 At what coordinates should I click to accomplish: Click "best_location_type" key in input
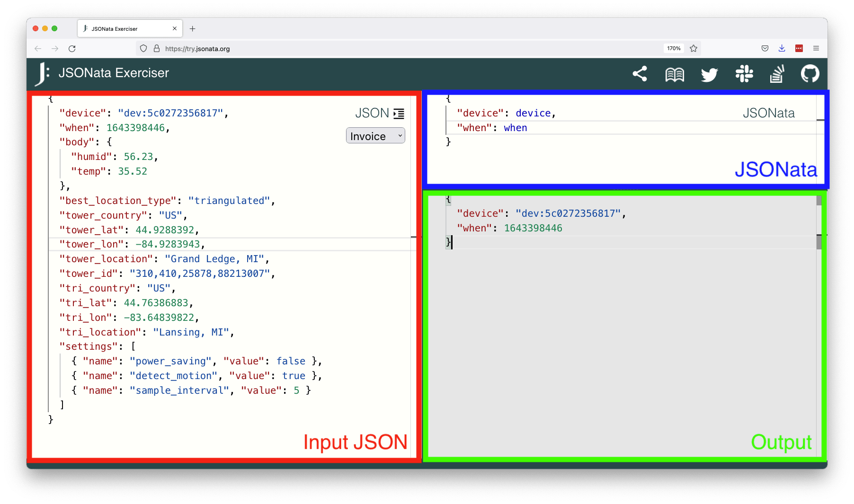(117, 201)
